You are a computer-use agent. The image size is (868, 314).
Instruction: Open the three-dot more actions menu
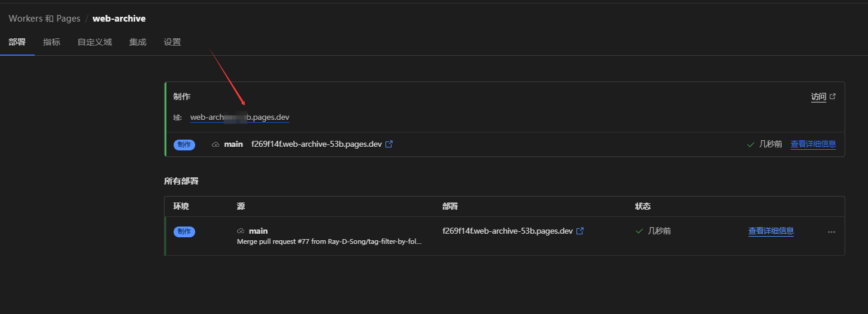831,232
